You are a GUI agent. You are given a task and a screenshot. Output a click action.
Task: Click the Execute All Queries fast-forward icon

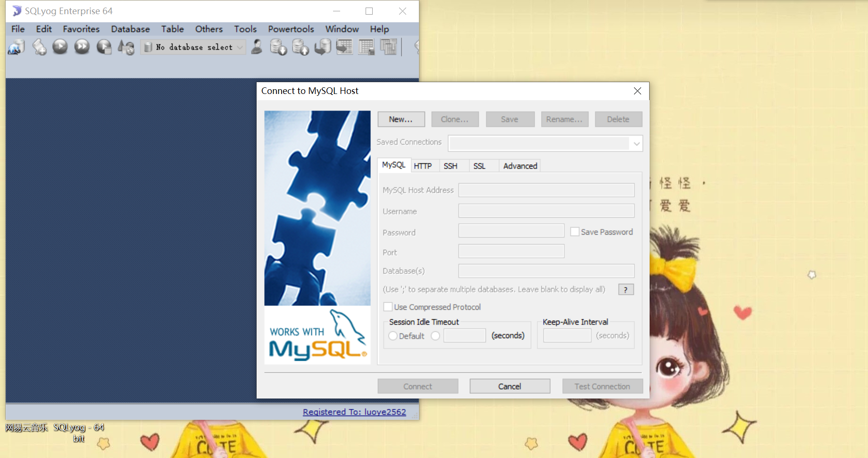point(82,47)
